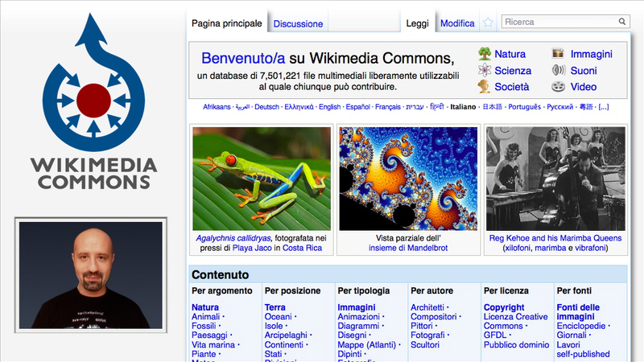The height and width of the screenshot is (362, 644).
Task: Open Immagini under Per tipologia
Action: point(357,307)
